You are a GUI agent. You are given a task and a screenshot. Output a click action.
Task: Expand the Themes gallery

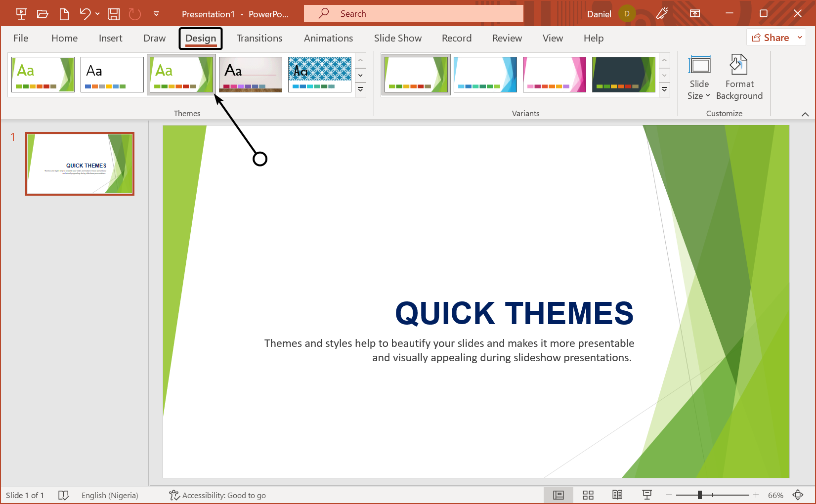[x=360, y=89]
